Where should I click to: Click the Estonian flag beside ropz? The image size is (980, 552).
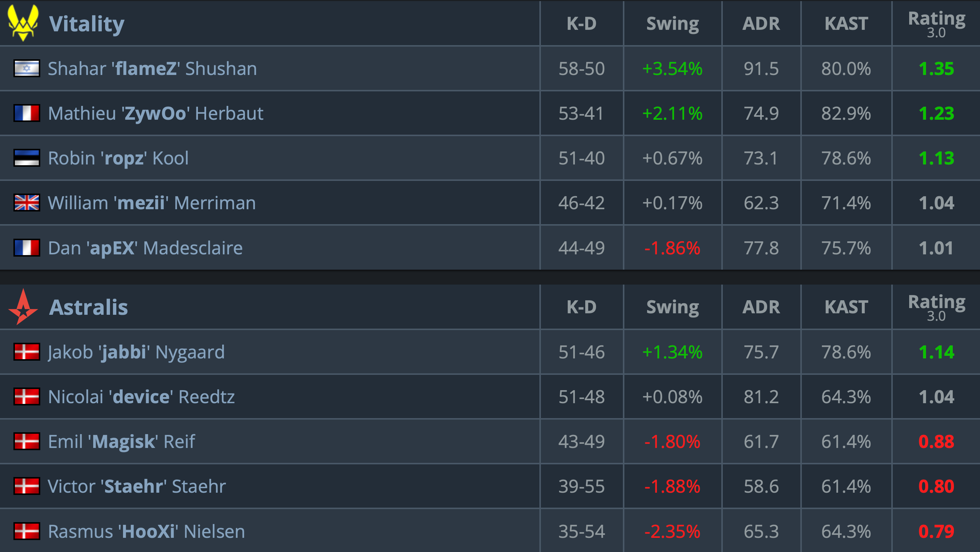click(26, 158)
